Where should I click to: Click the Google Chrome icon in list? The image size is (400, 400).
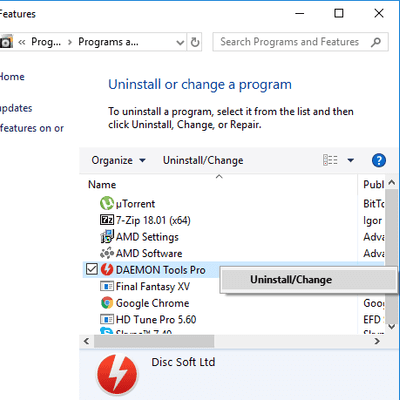[x=107, y=303]
